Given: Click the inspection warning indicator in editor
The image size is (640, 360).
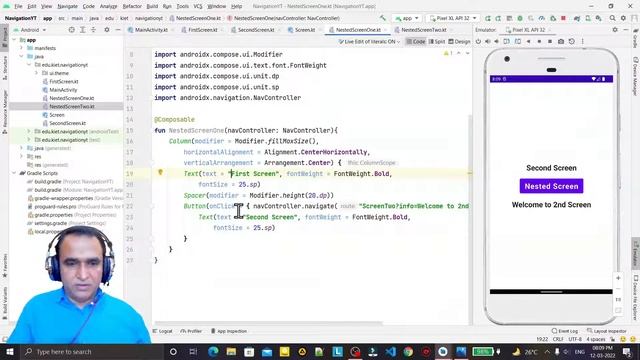Looking at the screenshot, I should [x=448, y=53].
